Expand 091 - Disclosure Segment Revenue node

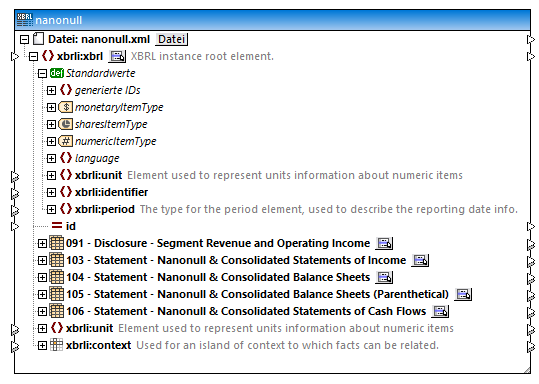point(42,243)
